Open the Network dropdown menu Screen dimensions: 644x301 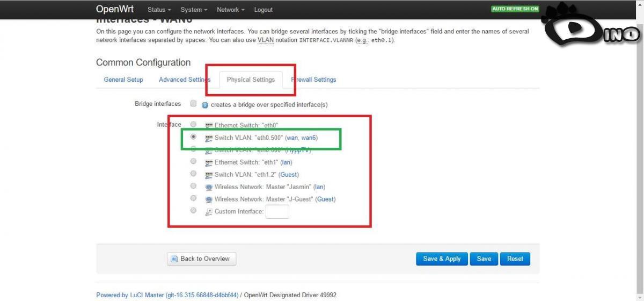(230, 10)
